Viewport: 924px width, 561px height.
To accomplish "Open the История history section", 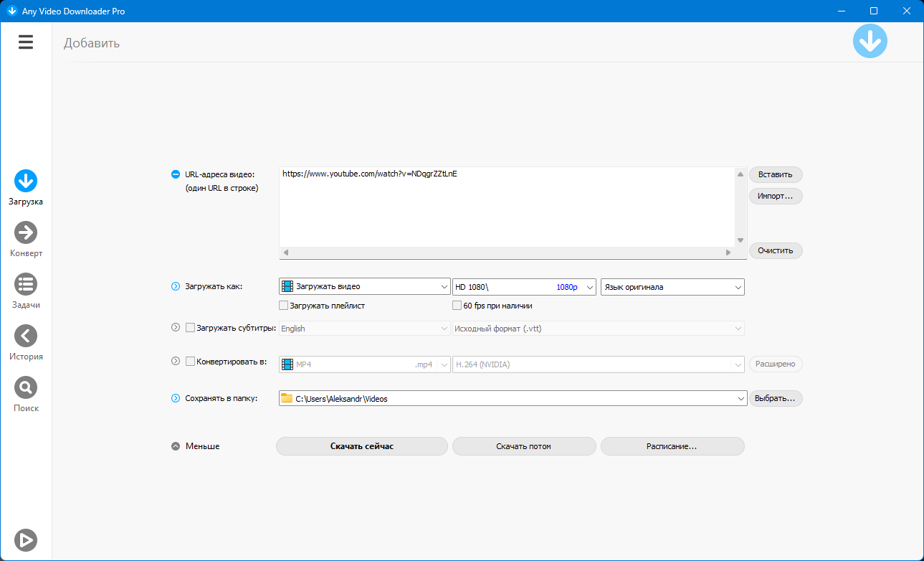I will (x=26, y=336).
